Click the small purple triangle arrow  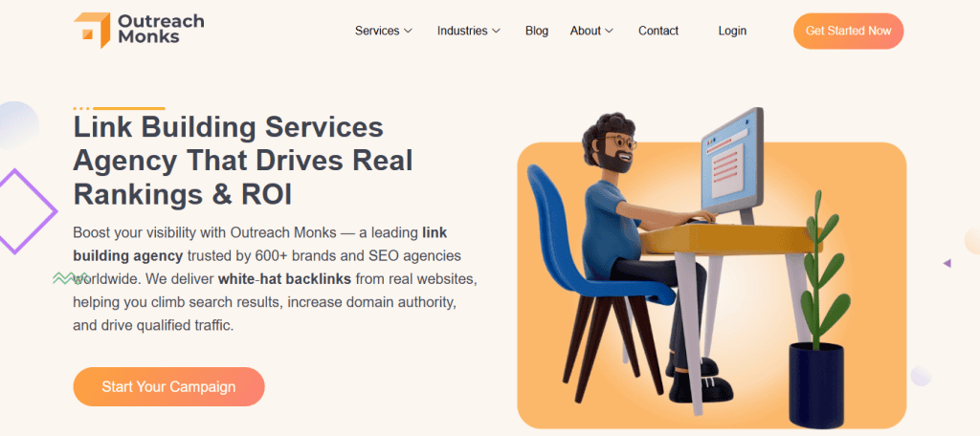947,264
